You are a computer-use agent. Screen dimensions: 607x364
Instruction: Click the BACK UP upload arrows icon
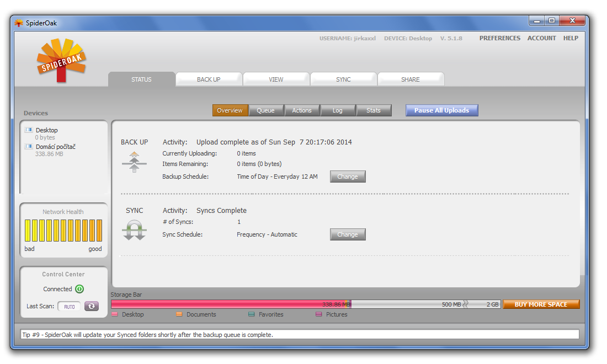point(134,162)
